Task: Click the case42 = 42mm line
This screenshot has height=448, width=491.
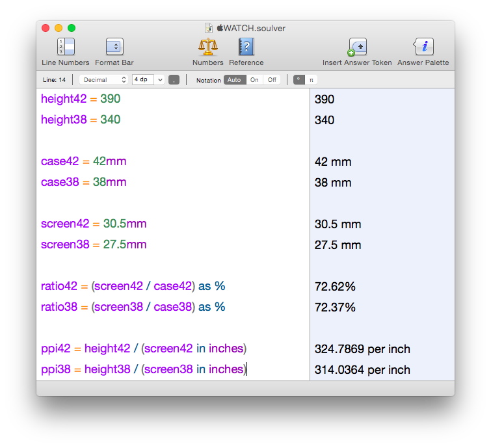Action: point(84,161)
